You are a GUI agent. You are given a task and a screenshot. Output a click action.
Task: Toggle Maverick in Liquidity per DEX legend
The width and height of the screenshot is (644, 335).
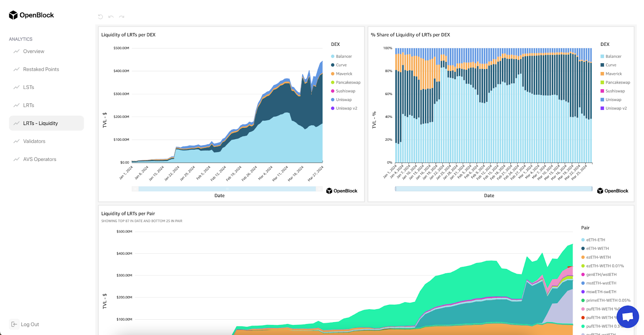(x=341, y=74)
